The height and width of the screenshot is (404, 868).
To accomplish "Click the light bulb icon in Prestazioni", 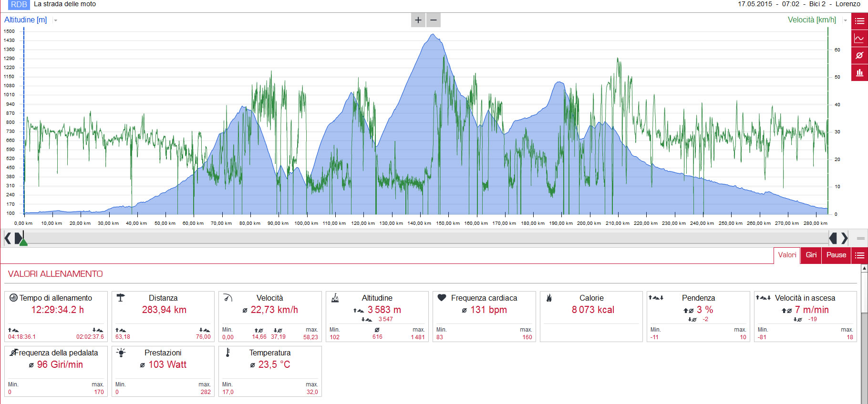I will click(x=121, y=353).
